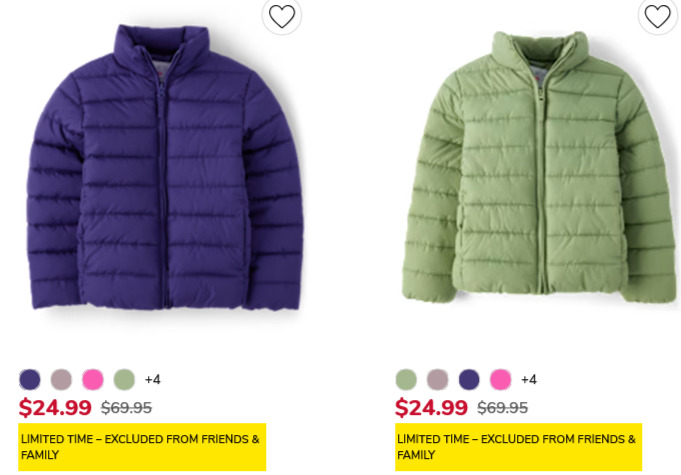Click the $24.99 sale price of purple jacket
The width and height of the screenshot is (681, 475).
[55, 407]
